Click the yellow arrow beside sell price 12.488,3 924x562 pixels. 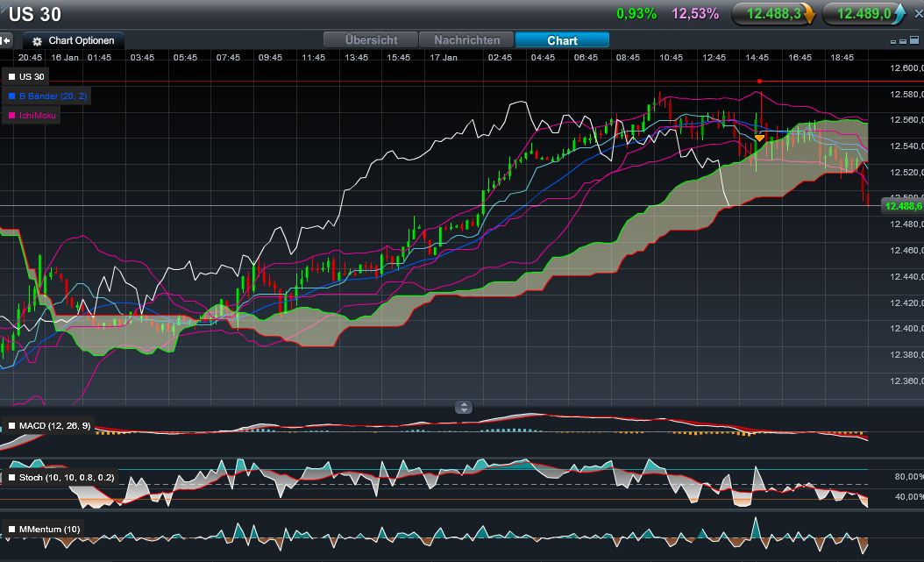tap(811, 13)
